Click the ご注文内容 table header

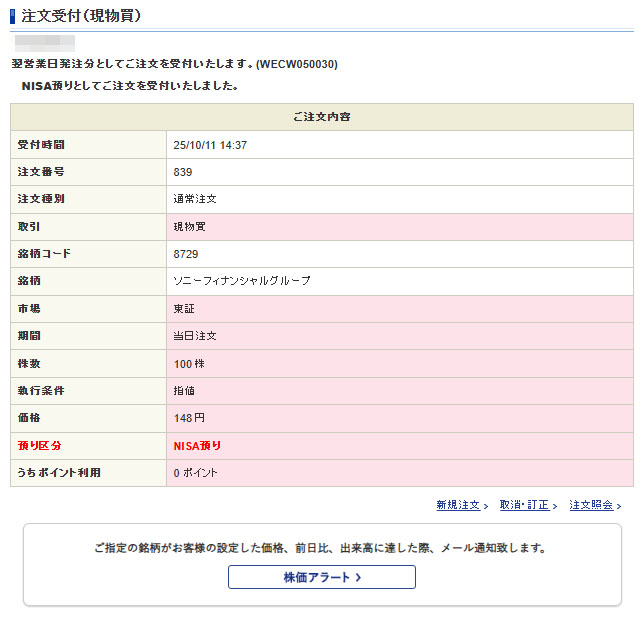point(321,117)
